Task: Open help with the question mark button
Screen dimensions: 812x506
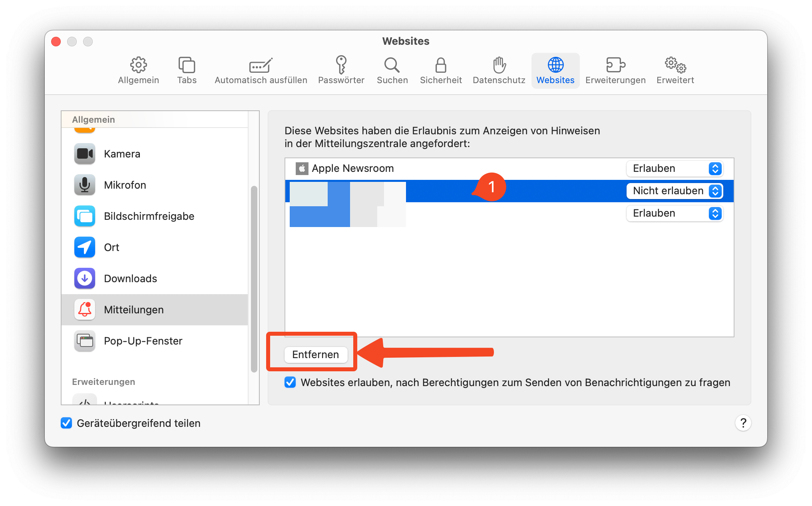Action: [x=743, y=423]
